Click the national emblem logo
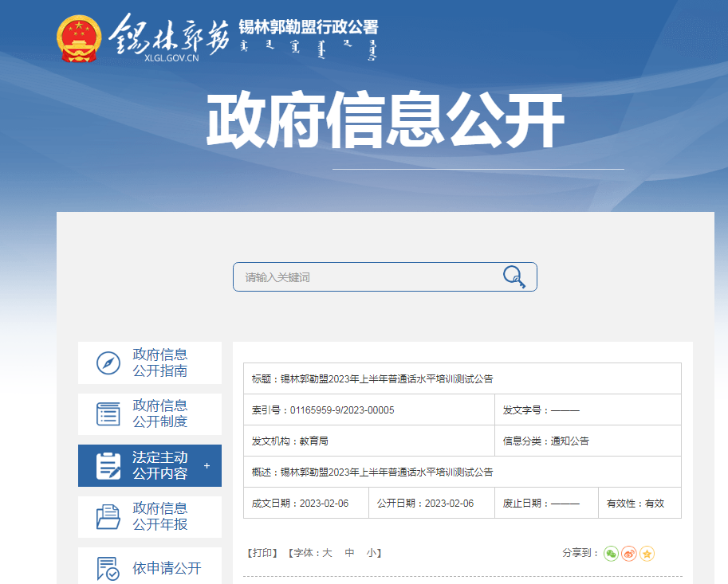The height and width of the screenshot is (584, 728). tap(79, 38)
